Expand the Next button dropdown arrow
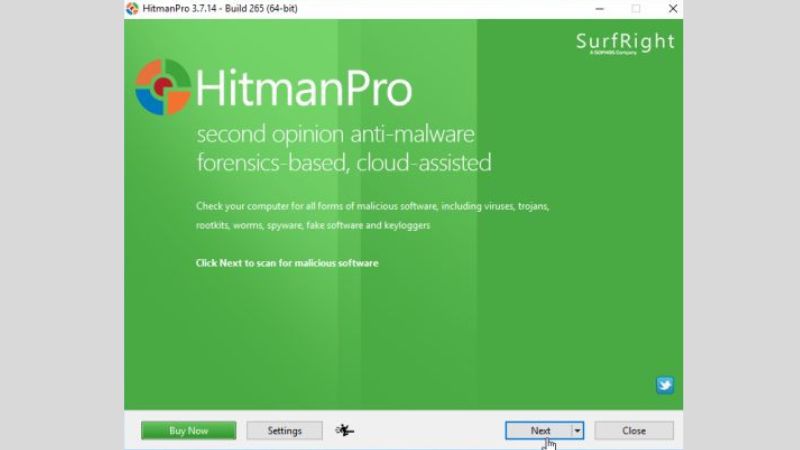 click(x=578, y=431)
